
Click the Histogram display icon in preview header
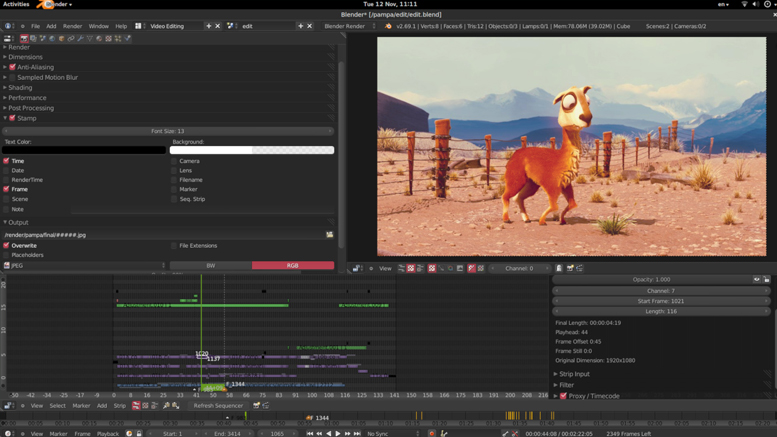coord(460,268)
